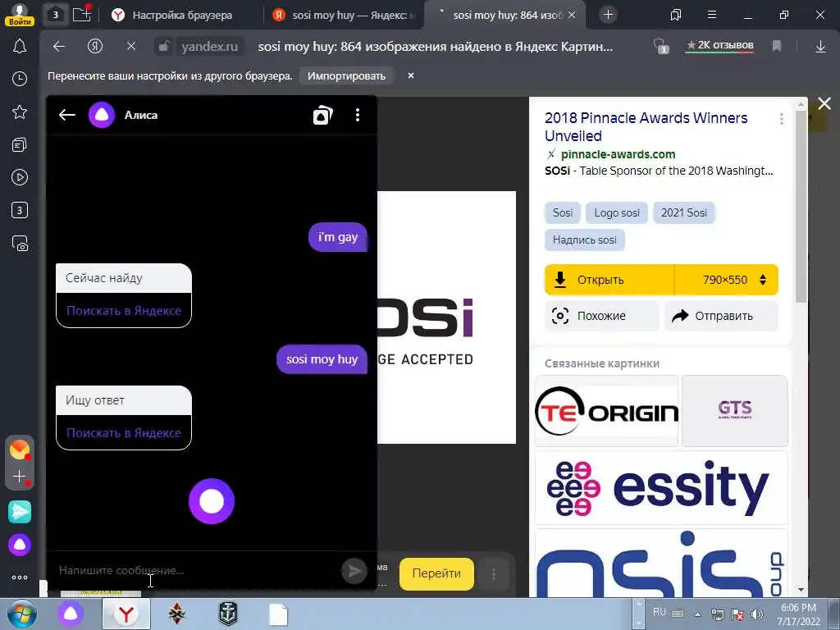Close the image viewer with X
Image resolution: width=840 pixels, height=630 pixels.
(x=824, y=103)
